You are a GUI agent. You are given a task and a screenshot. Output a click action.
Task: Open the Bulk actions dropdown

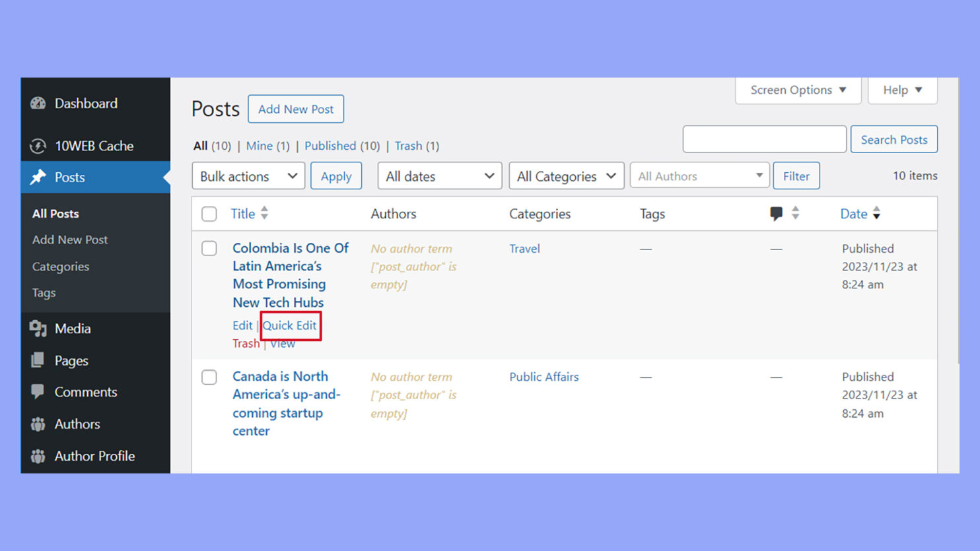pyautogui.click(x=248, y=176)
